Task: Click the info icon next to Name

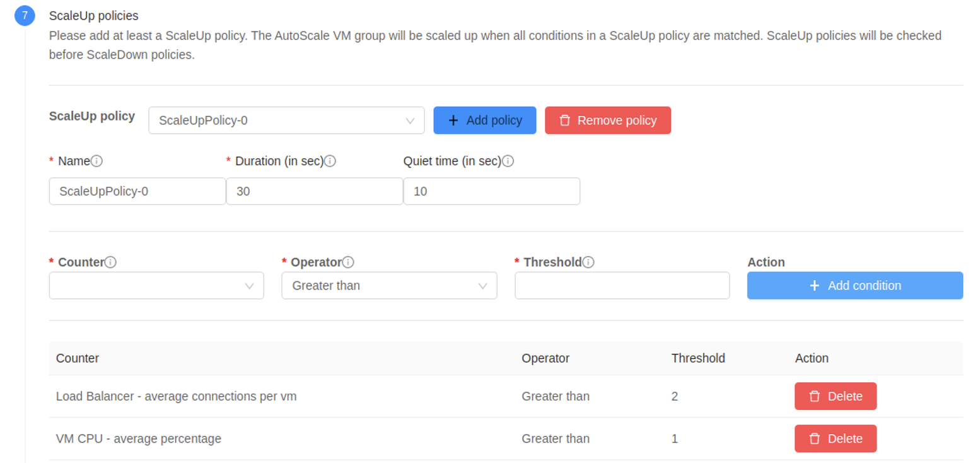Action: tap(96, 161)
